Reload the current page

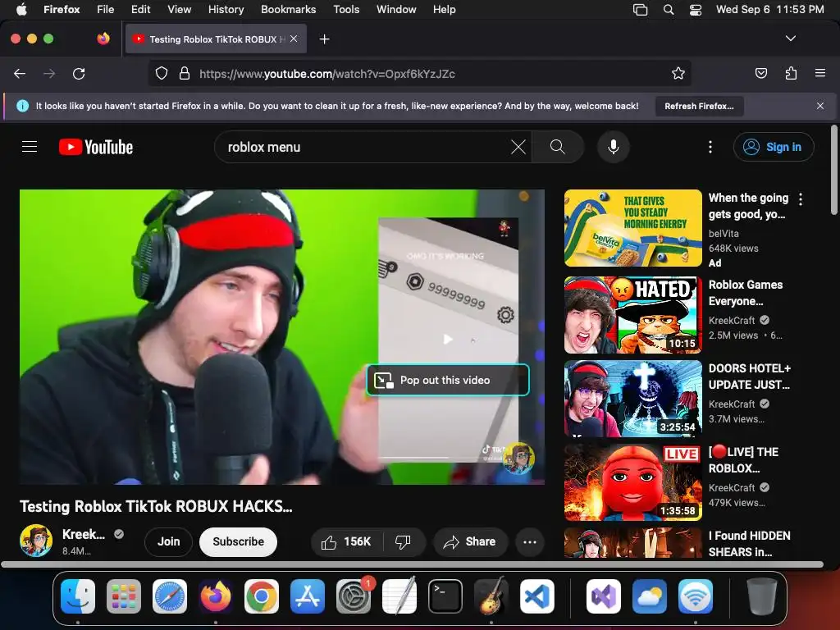[x=79, y=73]
